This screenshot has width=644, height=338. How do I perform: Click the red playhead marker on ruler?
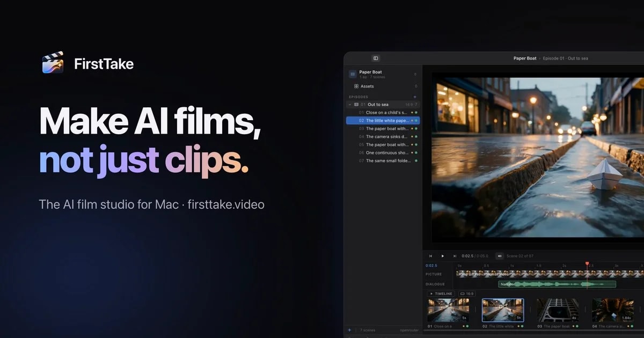[587, 264]
